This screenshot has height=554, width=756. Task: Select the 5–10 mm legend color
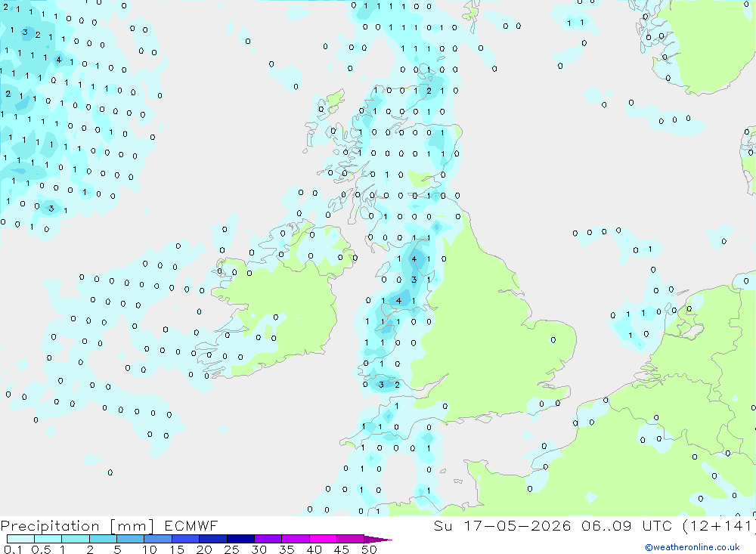[130, 539]
